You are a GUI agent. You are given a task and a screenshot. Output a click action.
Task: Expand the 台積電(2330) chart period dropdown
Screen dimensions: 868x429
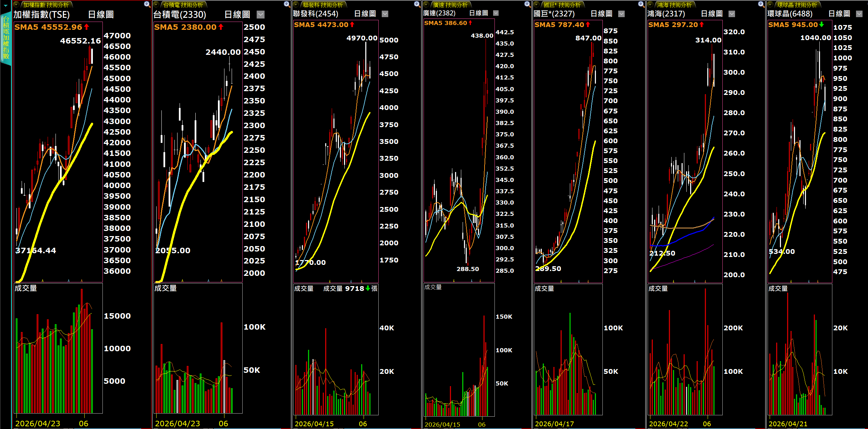[x=260, y=14]
